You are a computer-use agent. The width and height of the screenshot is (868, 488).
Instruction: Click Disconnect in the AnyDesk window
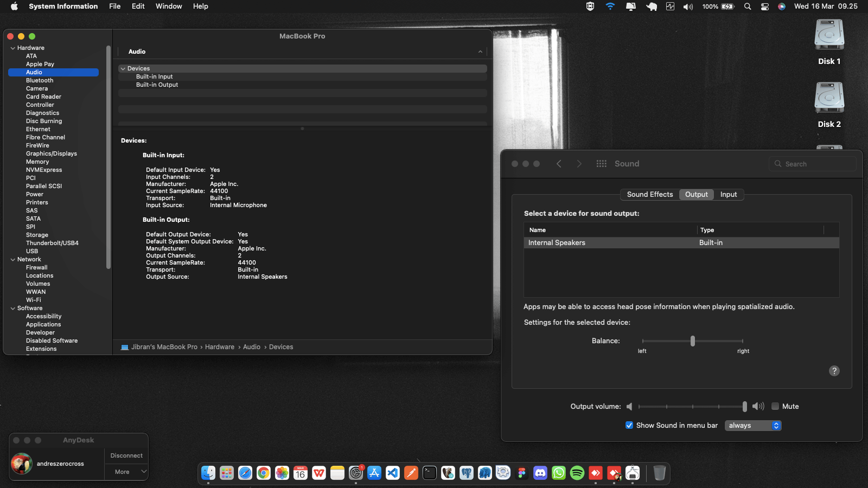coord(126,455)
